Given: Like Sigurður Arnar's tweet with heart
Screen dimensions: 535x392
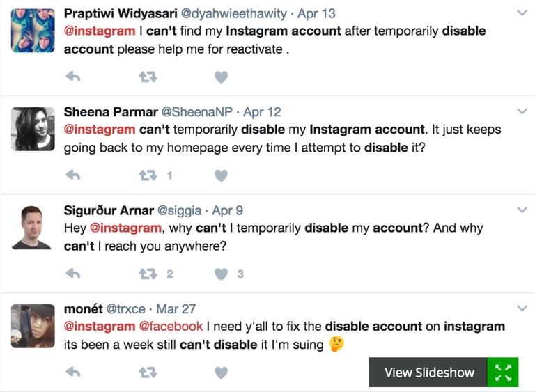Looking at the screenshot, I should pyautogui.click(x=221, y=274).
